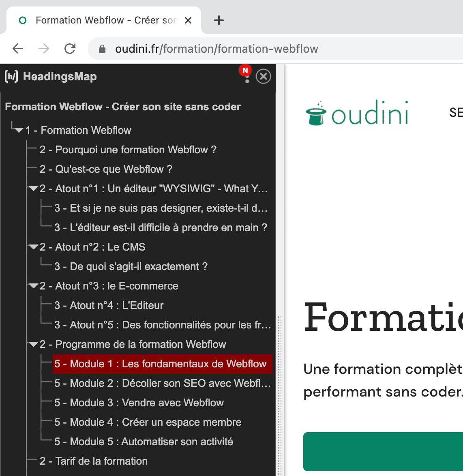Select heading 'Atout n°1 : Un éditeur WYSIWIG'
The height and width of the screenshot is (476, 463).
coord(154,189)
